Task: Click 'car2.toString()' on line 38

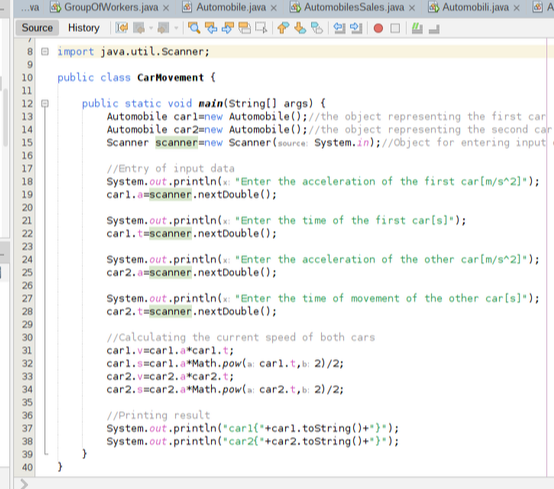Action: click(317, 441)
